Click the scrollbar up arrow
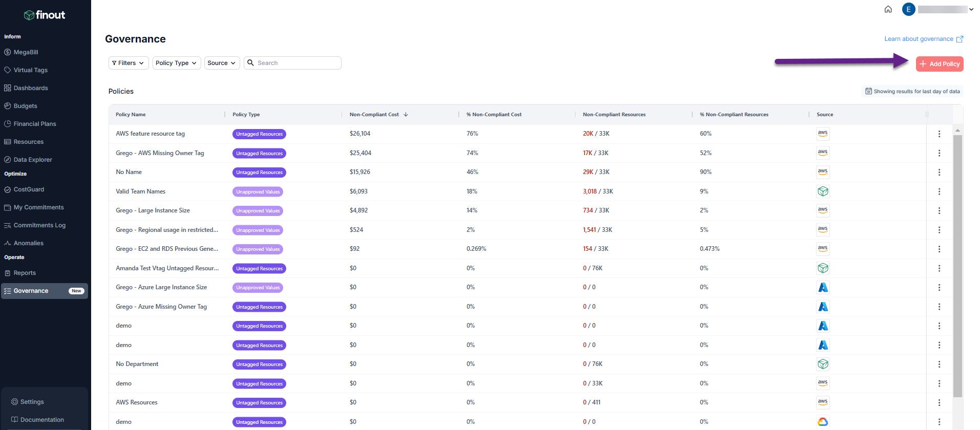 pyautogui.click(x=957, y=130)
